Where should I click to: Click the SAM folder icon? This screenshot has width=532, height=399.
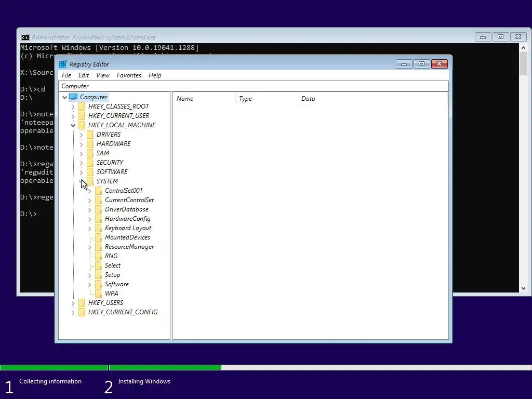point(90,153)
